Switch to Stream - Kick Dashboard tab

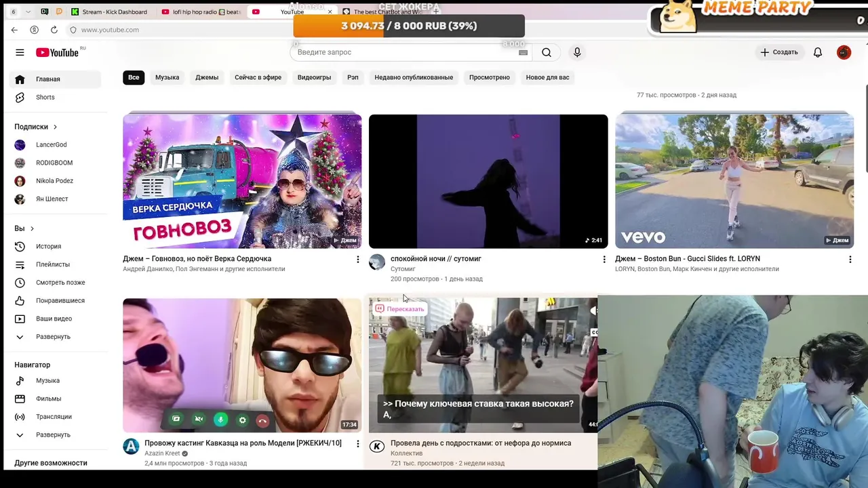109,12
